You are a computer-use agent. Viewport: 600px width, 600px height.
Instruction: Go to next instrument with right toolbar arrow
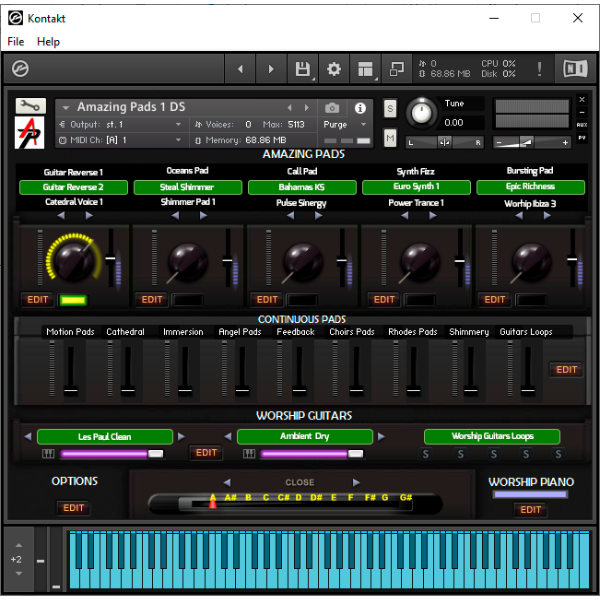[271, 69]
